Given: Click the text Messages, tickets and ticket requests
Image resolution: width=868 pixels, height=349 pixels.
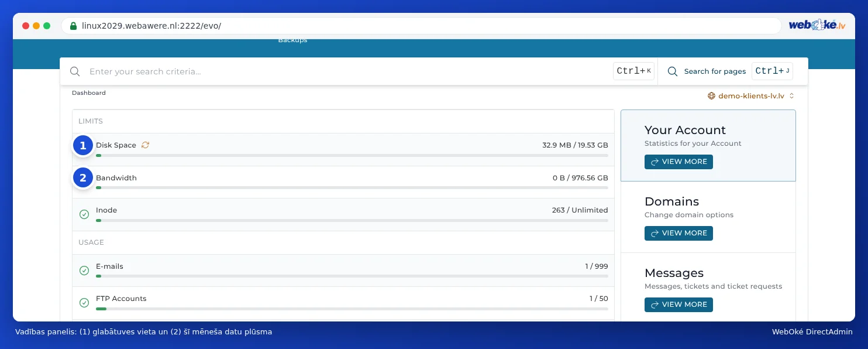Looking at the screenshot, I should (x=713, y=286).
